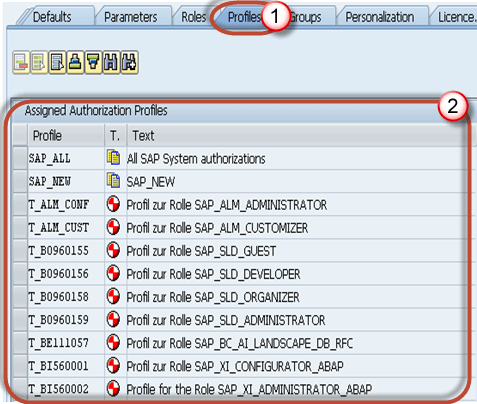Click the T_ALM_CONF profile cell
Image resolution: width=477 pixels, height=404 pixels.
(x=66, y=204)
